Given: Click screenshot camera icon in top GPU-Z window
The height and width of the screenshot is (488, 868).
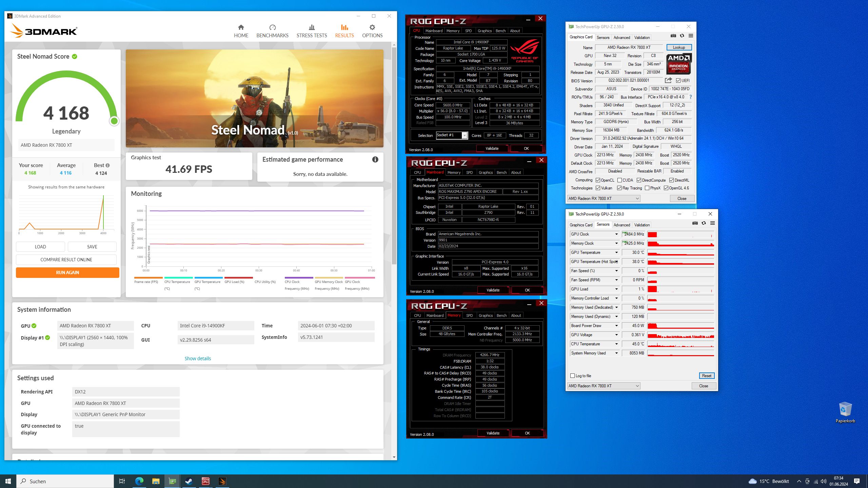Looking at the screenshot, I should pyautogui.click(x=673, y=36).
